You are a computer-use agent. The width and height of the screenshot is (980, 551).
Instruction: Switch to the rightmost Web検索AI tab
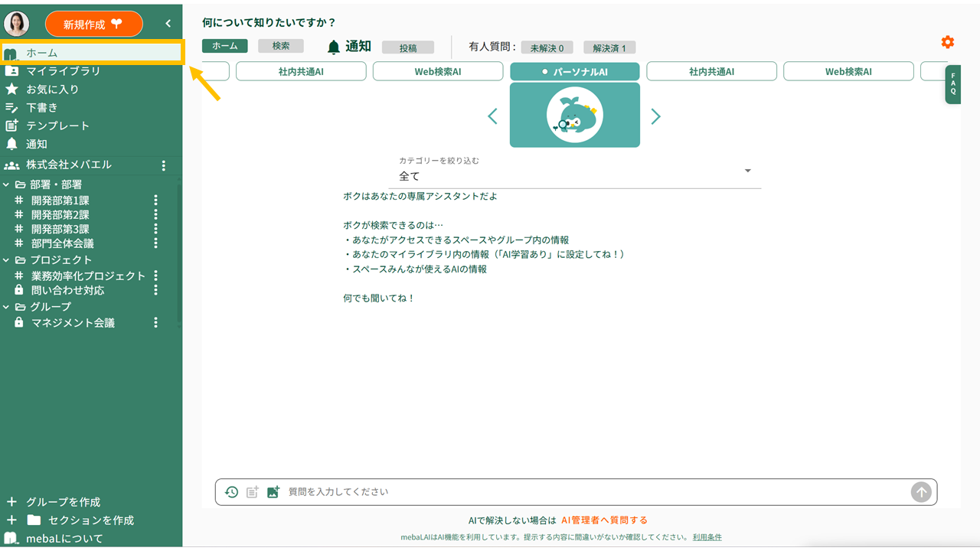point(848,71)
